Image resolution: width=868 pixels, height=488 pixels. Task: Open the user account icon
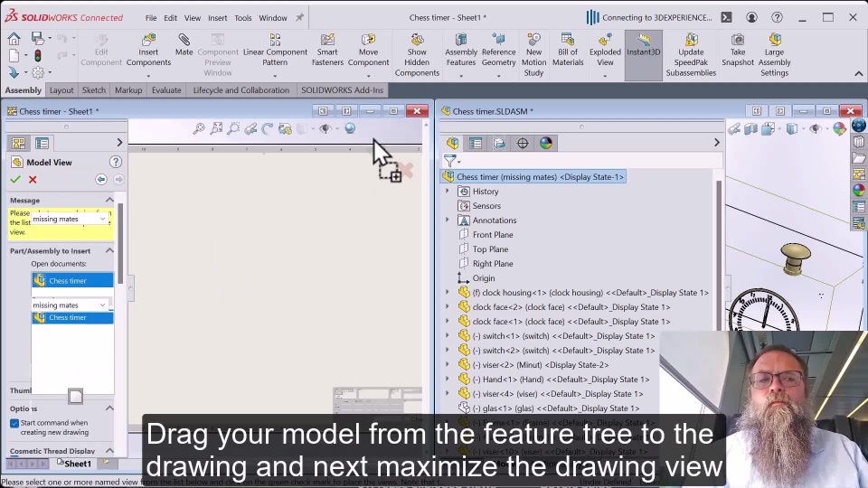point(751,18)
